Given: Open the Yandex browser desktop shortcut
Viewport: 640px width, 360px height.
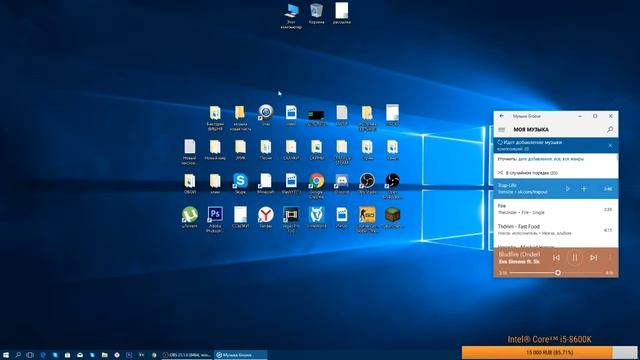Looking at the screenshot, I should point(266,217).
